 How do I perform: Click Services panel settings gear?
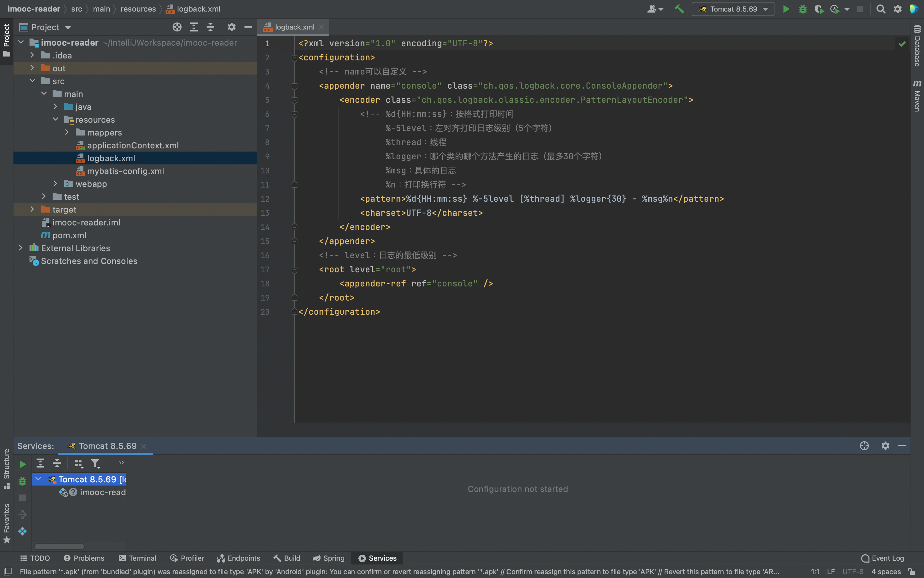[886, 446]
